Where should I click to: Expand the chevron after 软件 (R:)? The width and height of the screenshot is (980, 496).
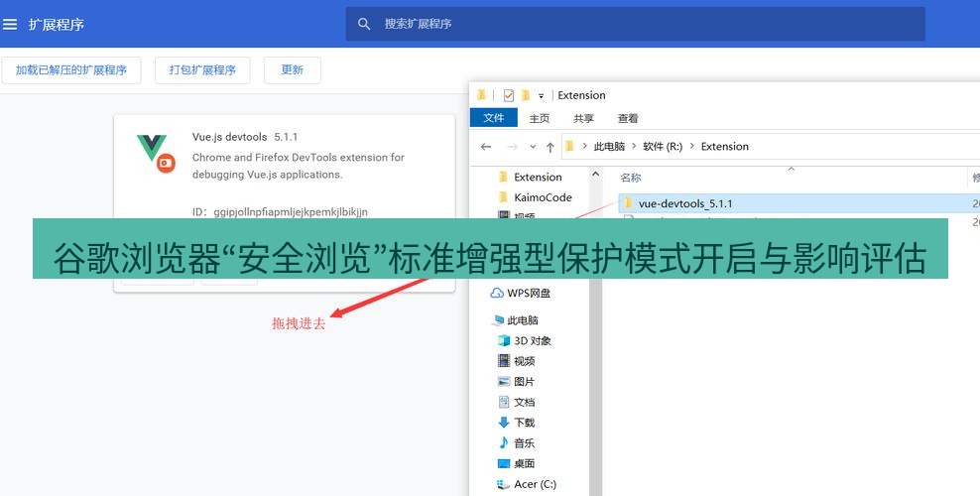[692, 146]
